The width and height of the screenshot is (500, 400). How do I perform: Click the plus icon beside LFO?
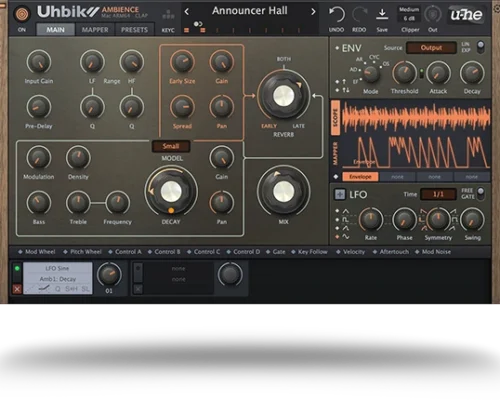340,194
